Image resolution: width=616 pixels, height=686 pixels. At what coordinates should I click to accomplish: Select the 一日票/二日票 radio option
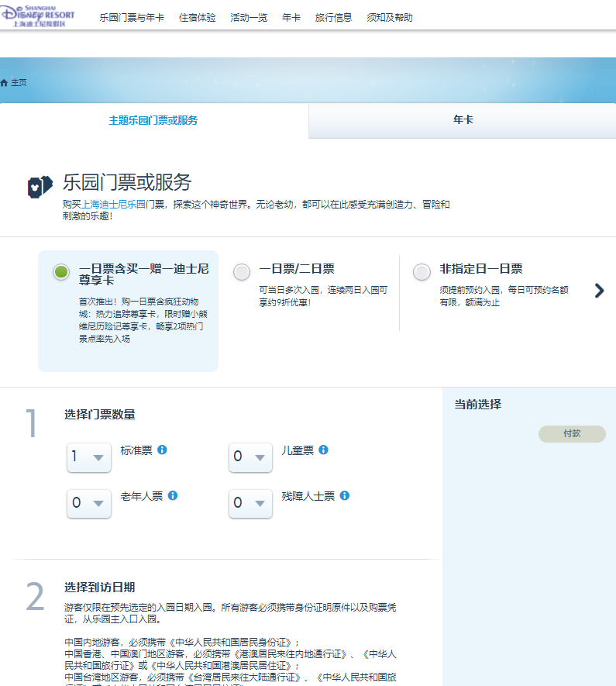click(x=242, y=272)
